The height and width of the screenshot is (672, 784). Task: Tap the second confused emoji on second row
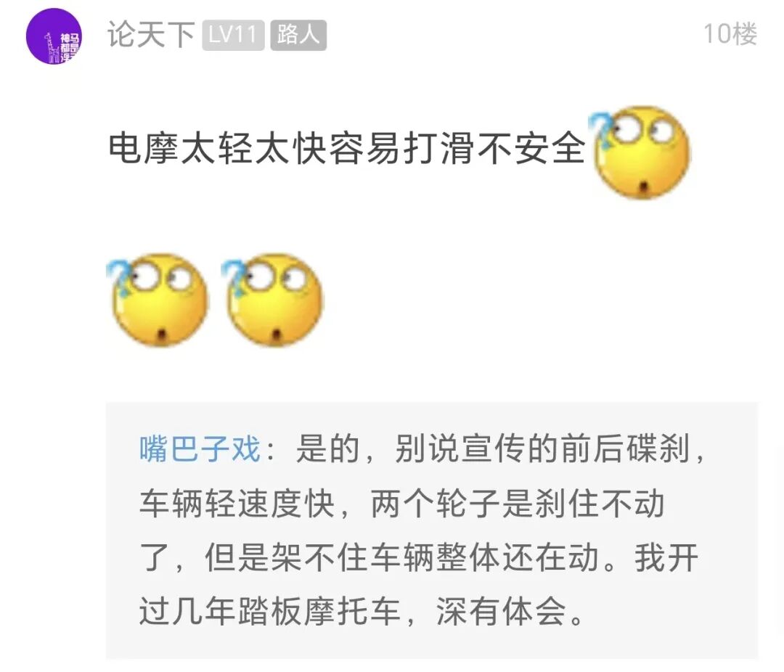tap(273, 300)
